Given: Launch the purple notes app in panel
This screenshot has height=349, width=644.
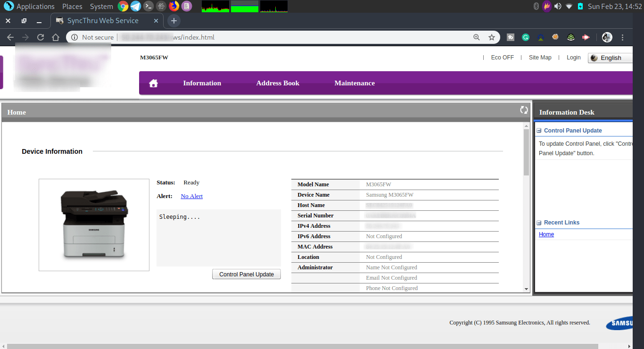Looking at the screenshot, I should [187, 6].
